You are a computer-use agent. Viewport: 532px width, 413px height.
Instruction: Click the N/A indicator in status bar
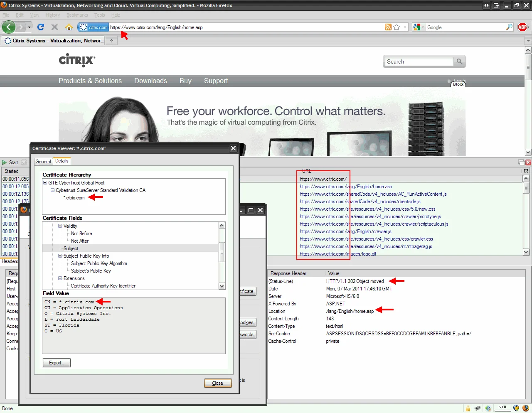(502, 408)
